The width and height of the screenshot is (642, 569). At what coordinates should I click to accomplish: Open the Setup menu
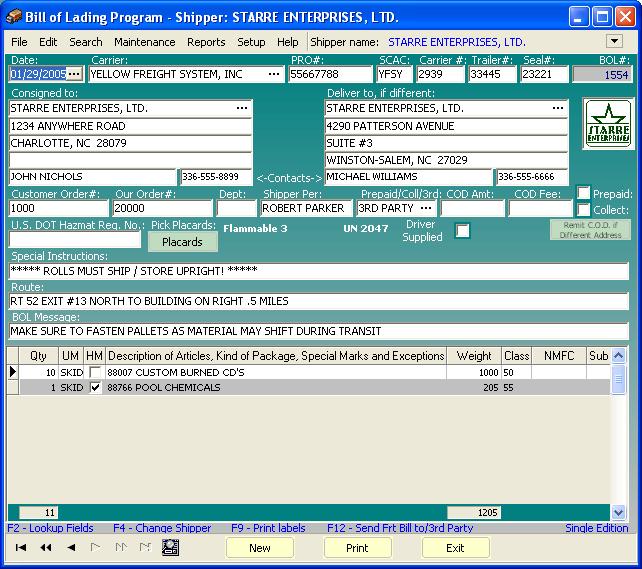point(251,42)
